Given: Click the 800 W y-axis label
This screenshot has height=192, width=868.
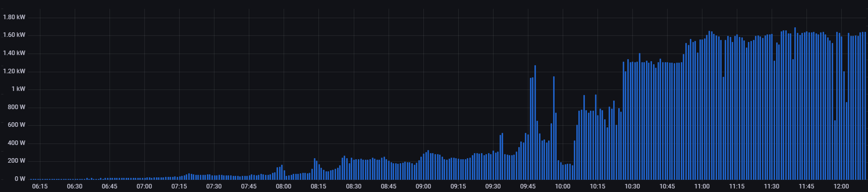Looking at the screenshot, I should (16, 107).
